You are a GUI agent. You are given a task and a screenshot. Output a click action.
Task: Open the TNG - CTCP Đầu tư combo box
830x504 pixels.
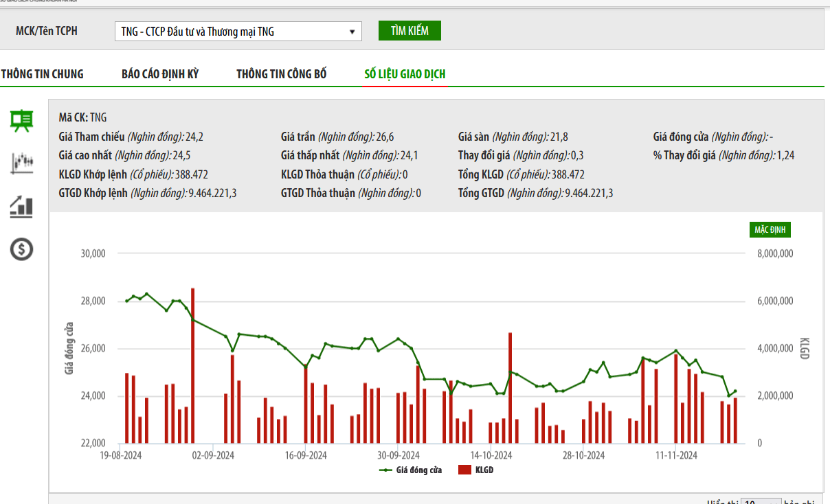tap(237, 32)
